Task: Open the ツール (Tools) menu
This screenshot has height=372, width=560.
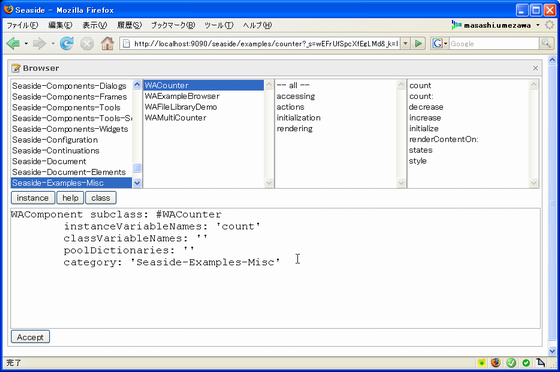Action: 219,25
